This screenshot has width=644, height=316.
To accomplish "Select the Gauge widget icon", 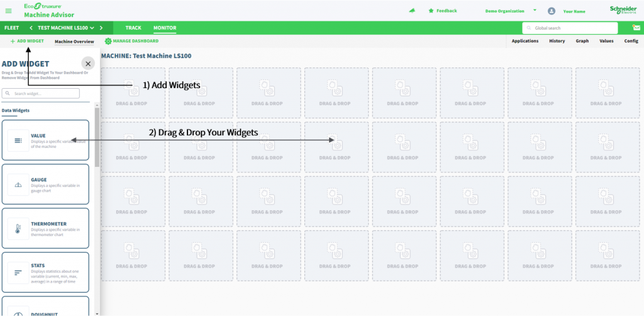I will click(x=18, y=185).
